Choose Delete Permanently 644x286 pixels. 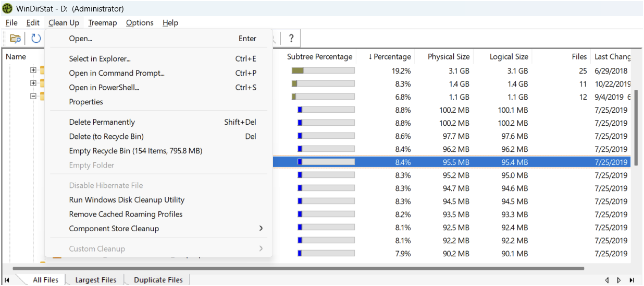click(158, 122)
